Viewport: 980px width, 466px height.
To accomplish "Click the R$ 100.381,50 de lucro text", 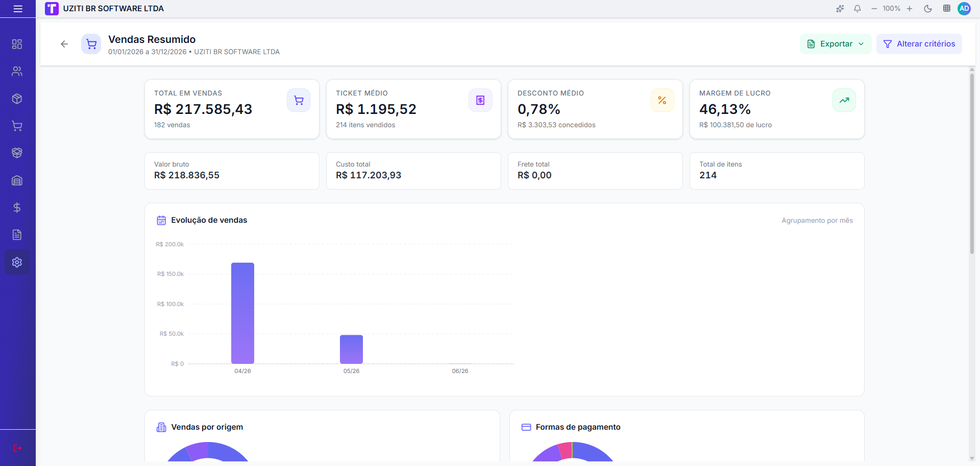I will pyautogui.click(x=736, y=125).
